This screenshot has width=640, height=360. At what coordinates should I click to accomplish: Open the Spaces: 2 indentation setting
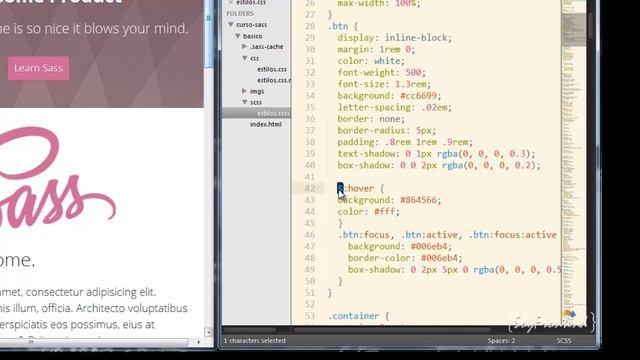(x=501, y=340)
